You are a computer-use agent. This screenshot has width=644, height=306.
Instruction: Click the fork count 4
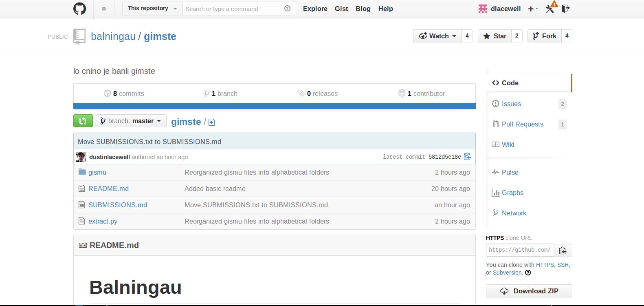(x=567, y=36)
